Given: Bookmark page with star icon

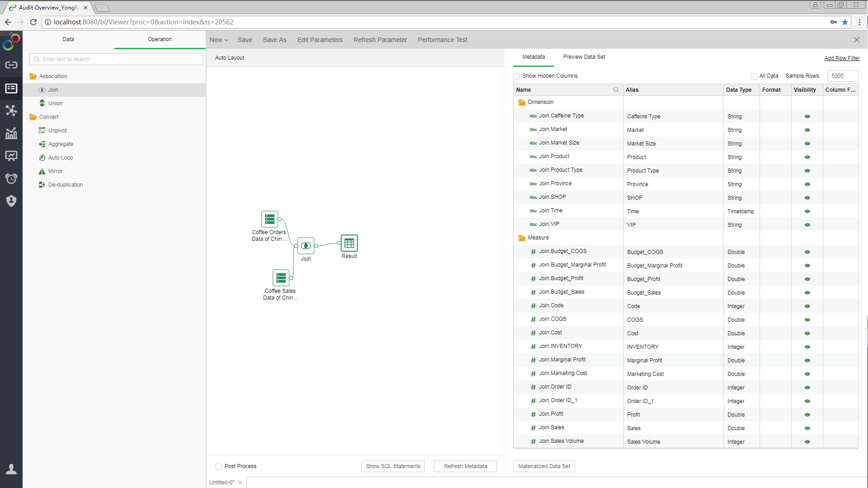Looking at the screenshot, I should [x=845, y=22].
